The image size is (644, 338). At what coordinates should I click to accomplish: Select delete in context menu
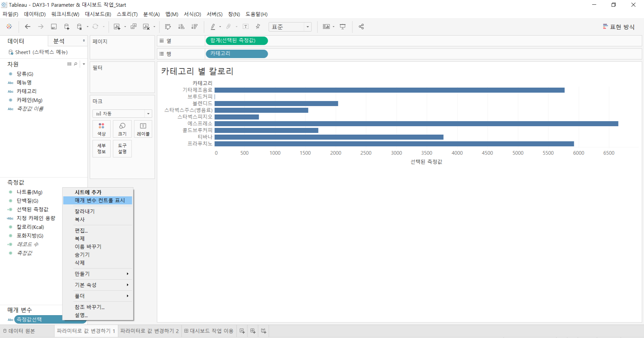[98, 263]
